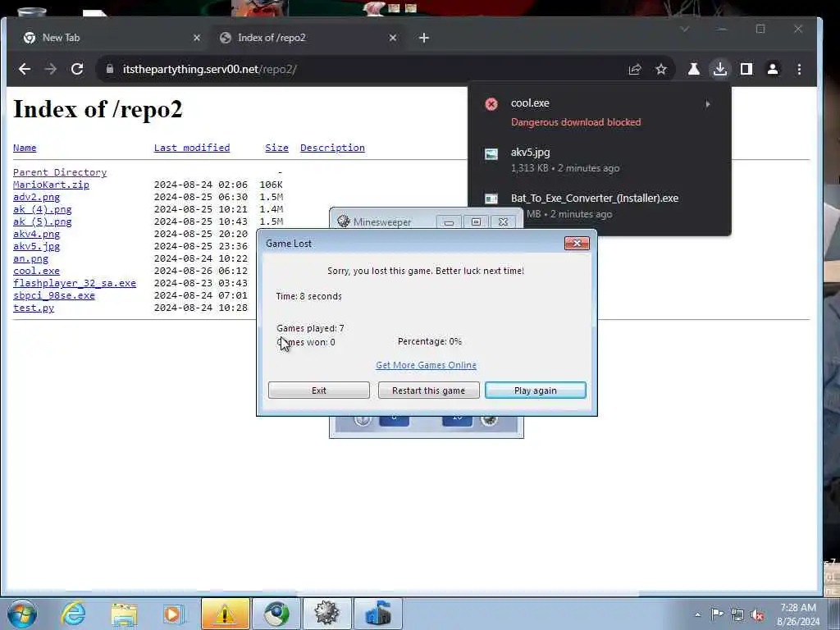This screenshot has height=630, width=840.
Task: Open clock showing 7:28 AM
Action: point(798,614)
